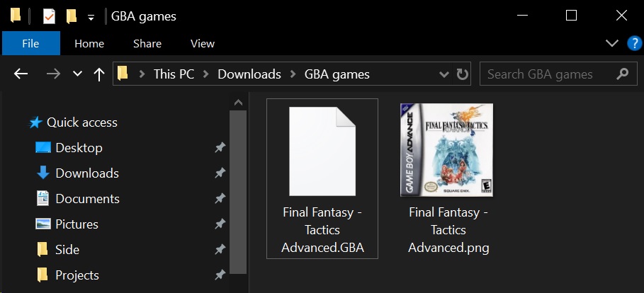The image size is (644, 293).
Task: Click the New folder icon in the title bar
Action: tap(72, 16)
